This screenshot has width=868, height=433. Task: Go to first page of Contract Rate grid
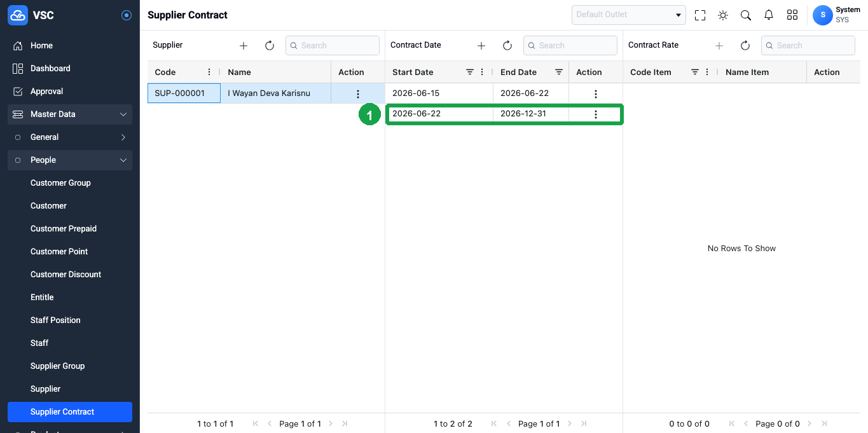[x=732, y=423]
